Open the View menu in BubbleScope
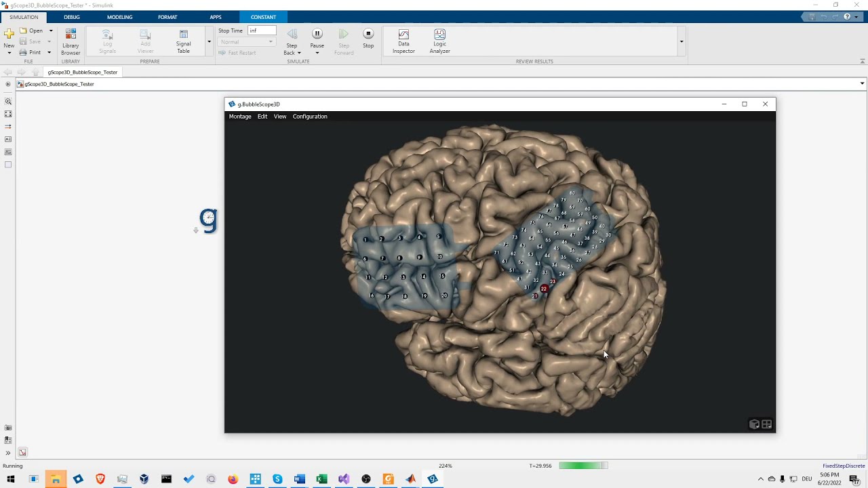 tap(280, 117)
